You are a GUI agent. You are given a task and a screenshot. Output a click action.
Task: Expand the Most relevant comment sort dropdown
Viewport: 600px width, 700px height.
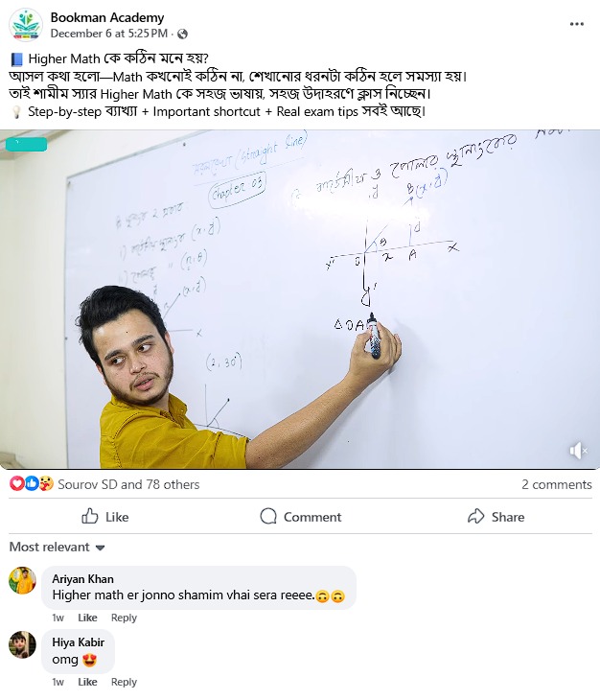tap(58, 547)
